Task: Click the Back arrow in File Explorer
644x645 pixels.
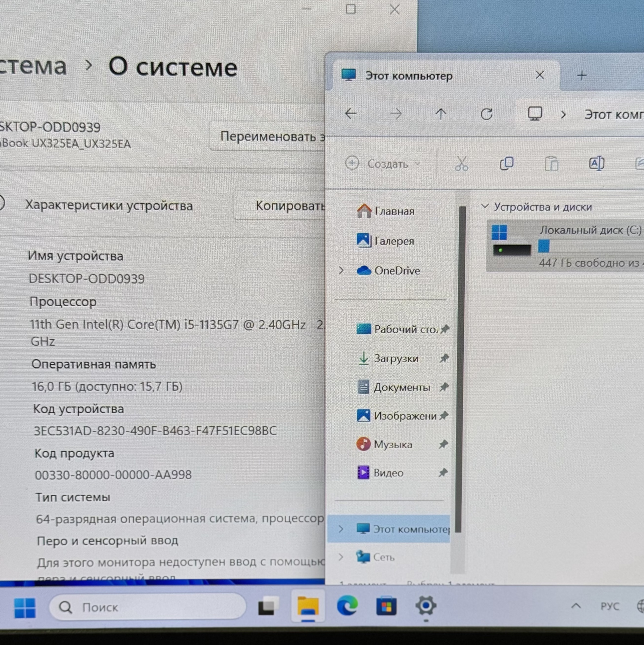Action: [351, 114]
